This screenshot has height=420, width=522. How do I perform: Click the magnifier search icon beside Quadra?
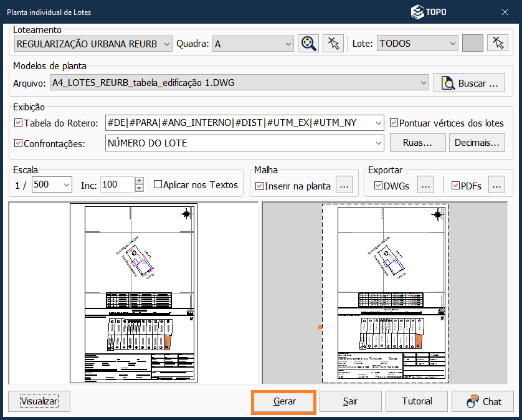click(308, 43)
